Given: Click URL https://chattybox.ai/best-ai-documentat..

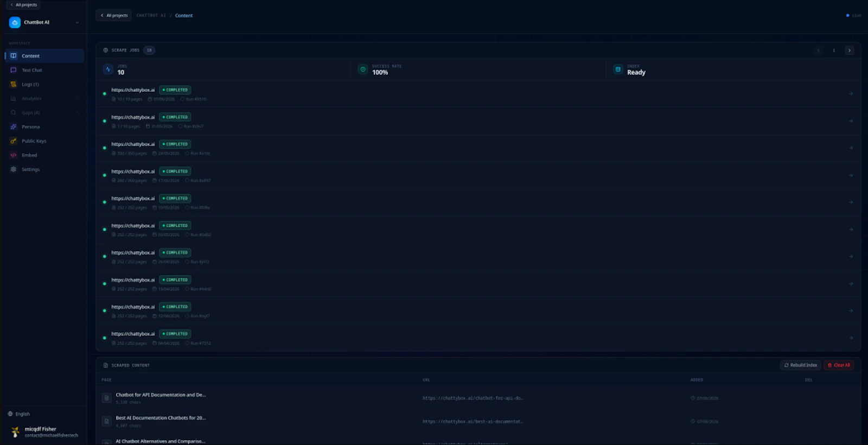Looking at the screenshot, I should pyautogui.click(x=473, y=422).
